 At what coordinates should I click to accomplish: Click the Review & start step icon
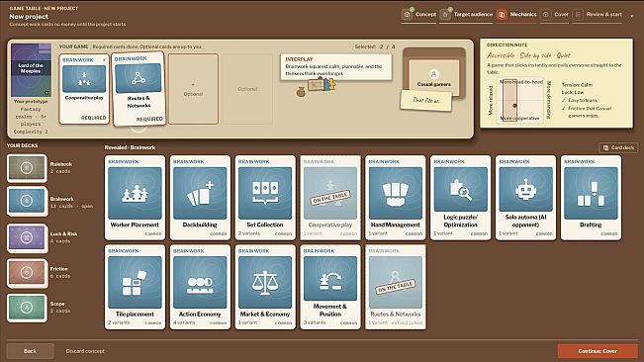(578, 15)
